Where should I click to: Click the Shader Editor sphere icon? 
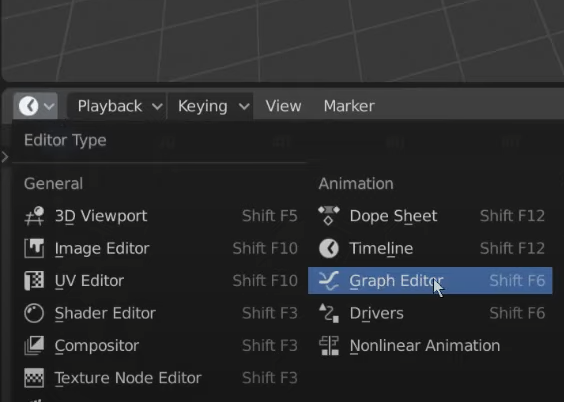[x=34, y=313]
